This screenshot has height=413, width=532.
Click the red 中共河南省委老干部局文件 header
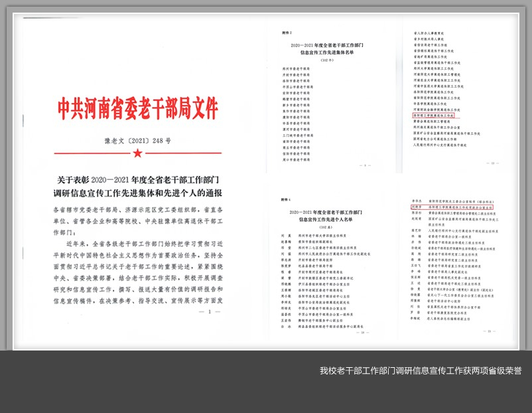[137, 108]
